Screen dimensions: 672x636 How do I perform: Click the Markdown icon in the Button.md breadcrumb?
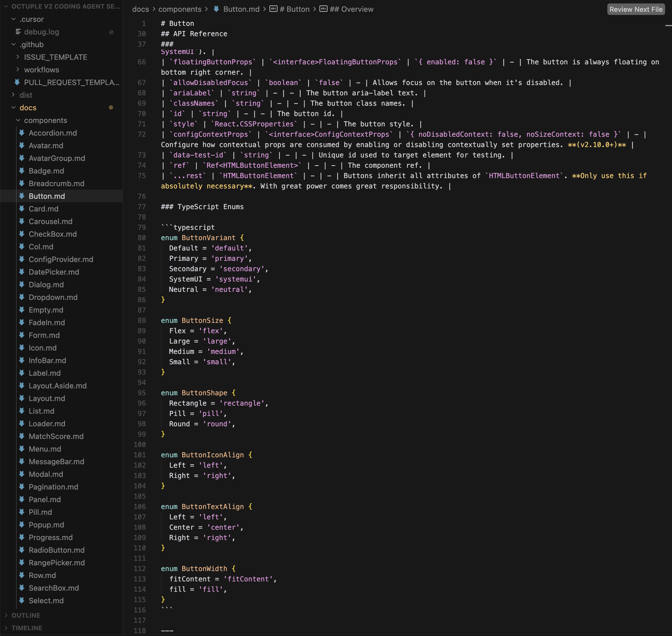click(216, 9)
